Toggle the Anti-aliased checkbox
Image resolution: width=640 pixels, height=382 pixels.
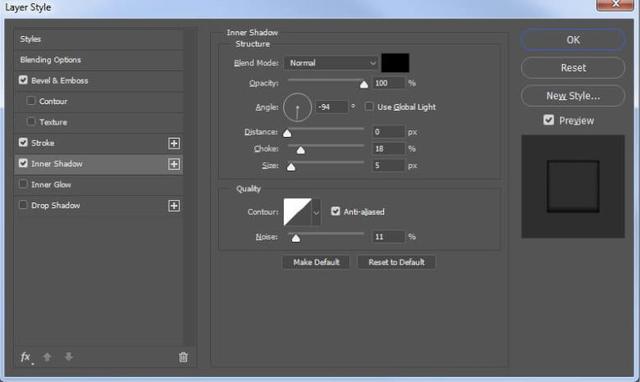[336, 211]
